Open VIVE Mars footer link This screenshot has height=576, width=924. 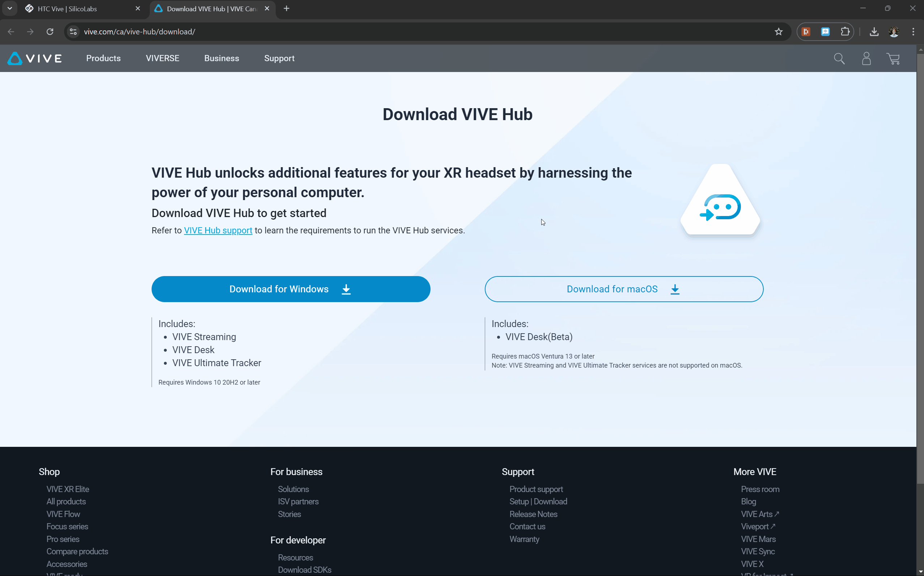coord(758,539)
